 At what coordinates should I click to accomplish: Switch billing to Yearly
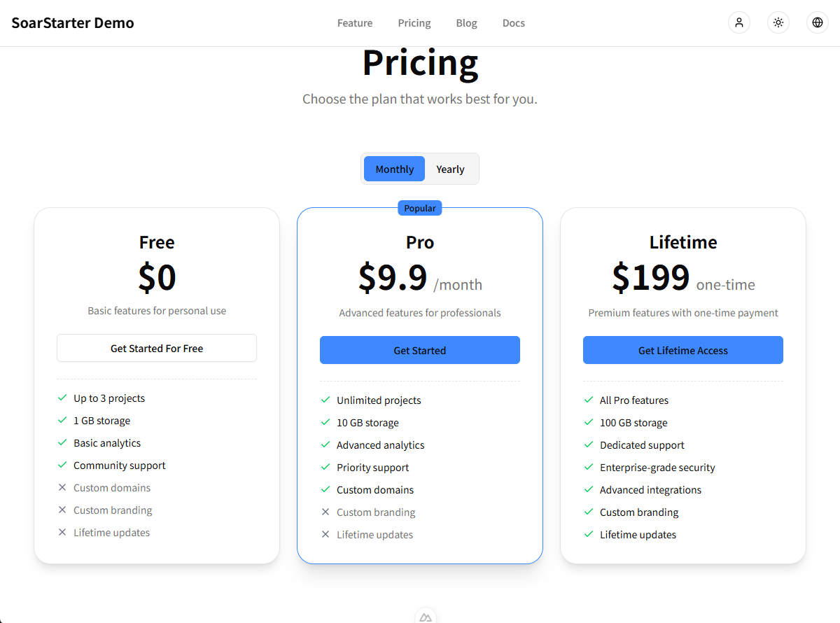coord(450,169)
